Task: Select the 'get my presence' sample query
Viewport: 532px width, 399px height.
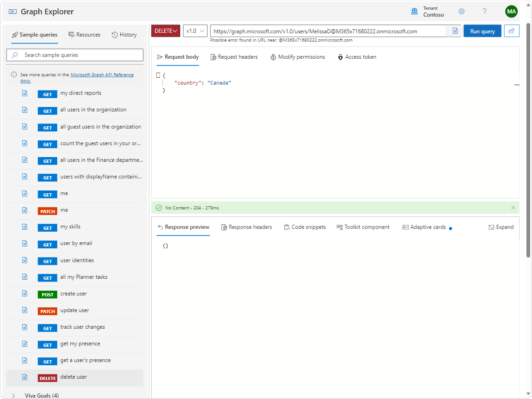Action: 74,344
